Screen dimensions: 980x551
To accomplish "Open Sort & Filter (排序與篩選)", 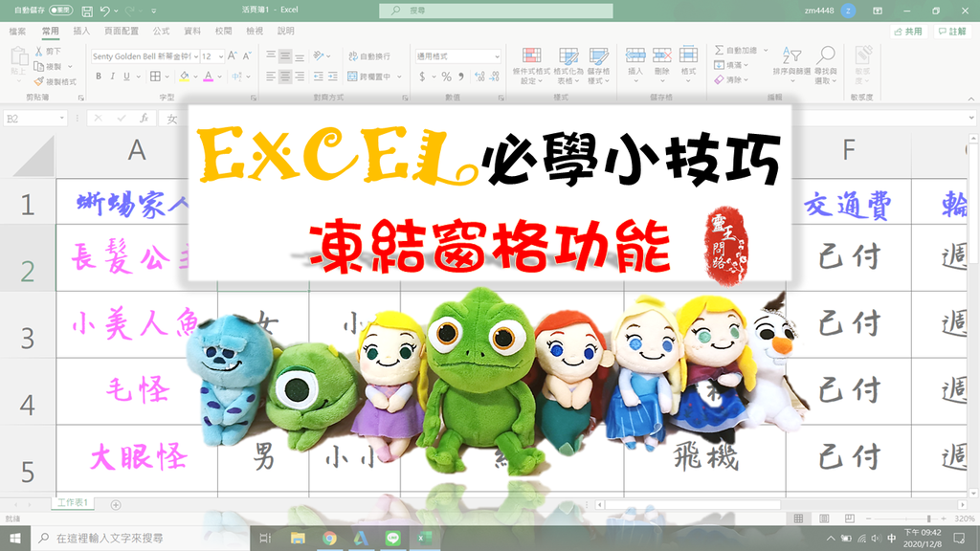I will pyautogui.click(x=791, y=62).
